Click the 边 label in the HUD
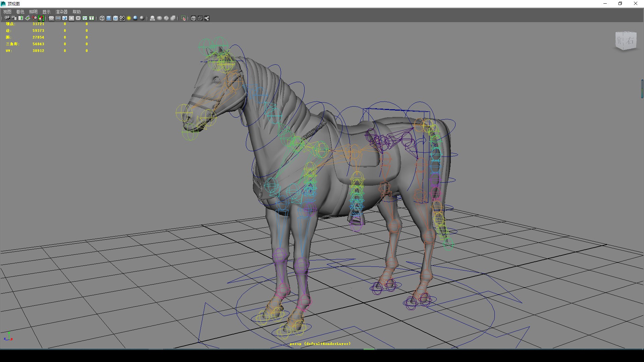 click(x=8, y=31)
